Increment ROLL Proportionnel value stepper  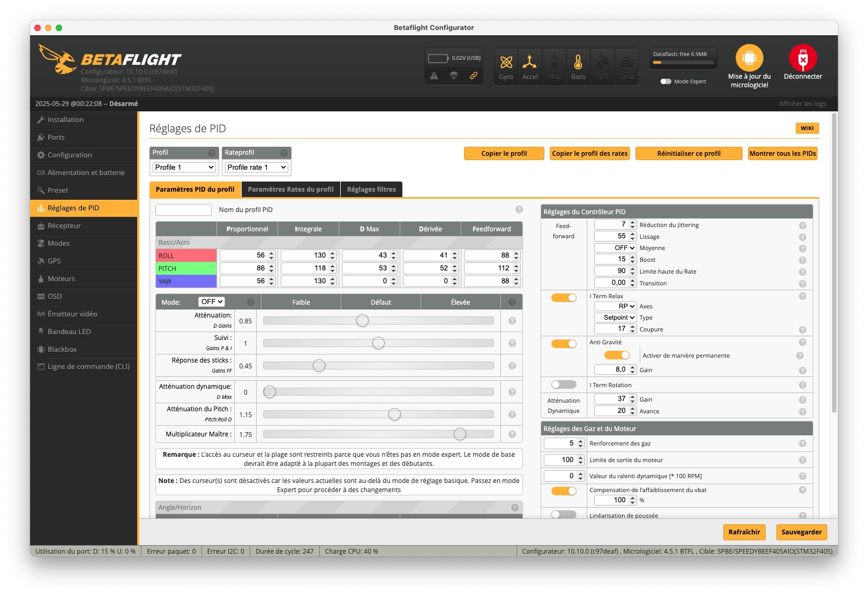pyautogui.click(x=272, y=253)
